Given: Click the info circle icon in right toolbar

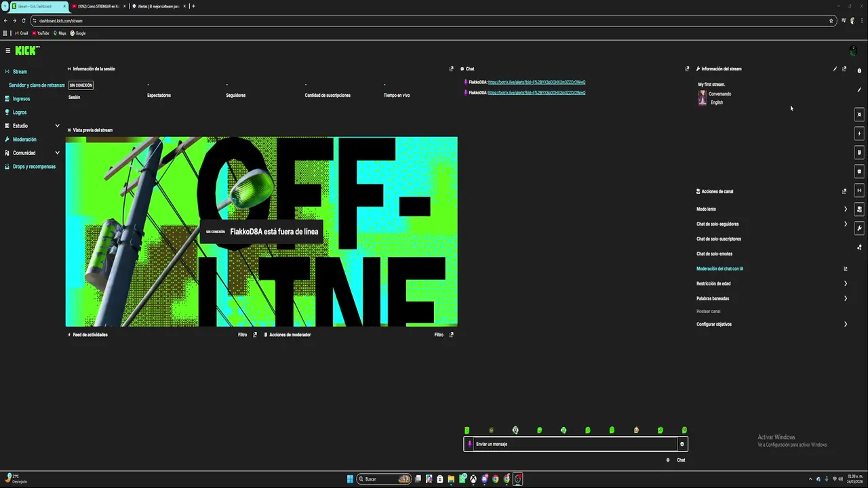Looking at the screenshot, I should 859,70.
